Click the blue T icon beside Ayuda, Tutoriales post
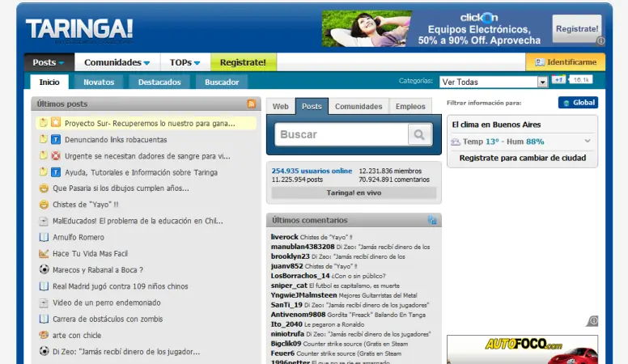 click(x=56, y=172)
